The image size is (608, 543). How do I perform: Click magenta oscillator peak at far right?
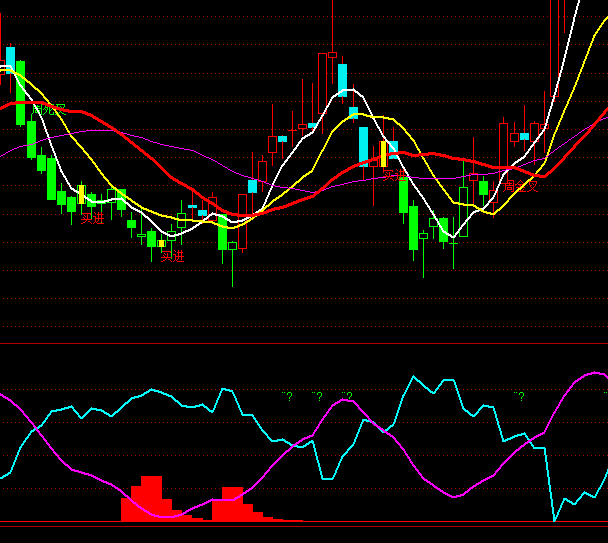click(x=595, y=373)
